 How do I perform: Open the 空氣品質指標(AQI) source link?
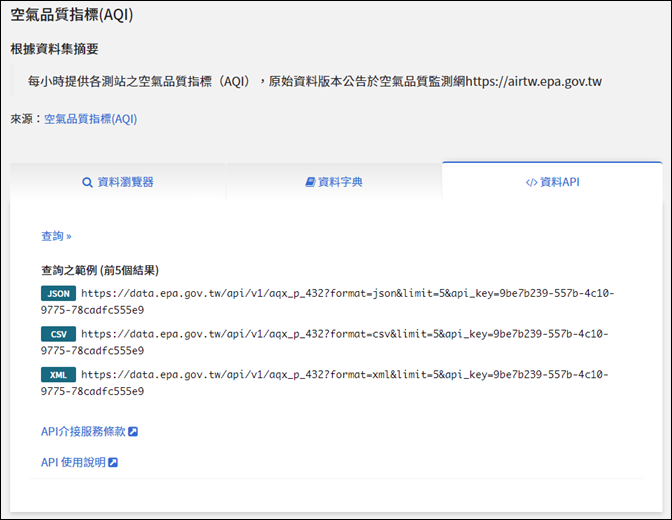[x=90, y=119]
